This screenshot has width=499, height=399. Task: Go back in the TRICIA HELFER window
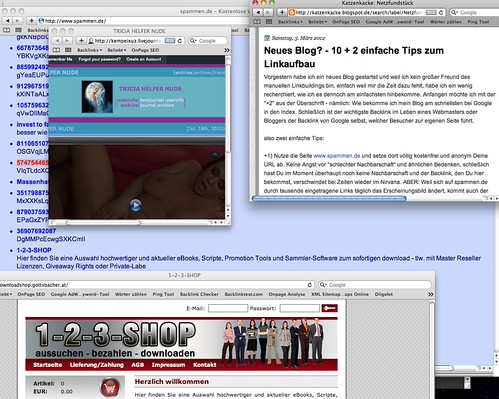57,41
